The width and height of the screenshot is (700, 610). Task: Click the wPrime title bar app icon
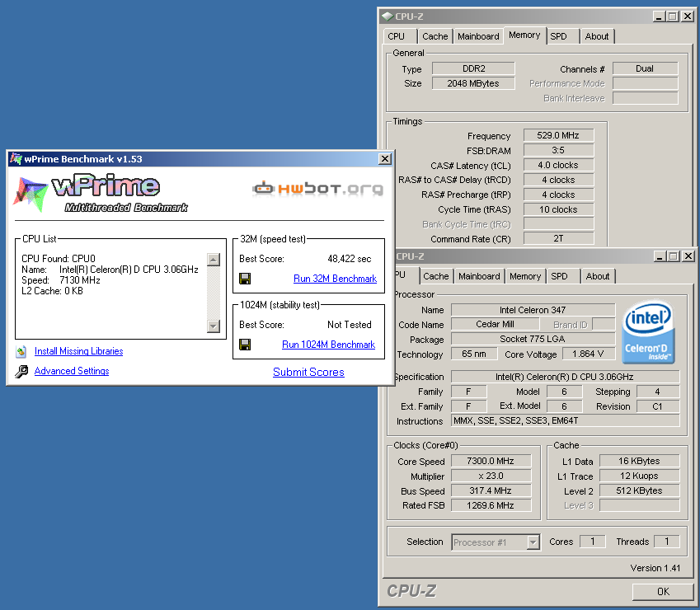pos(16,159)
